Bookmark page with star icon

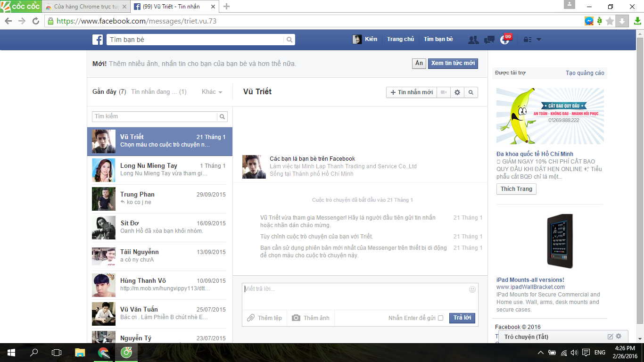[x=610, y=21]
